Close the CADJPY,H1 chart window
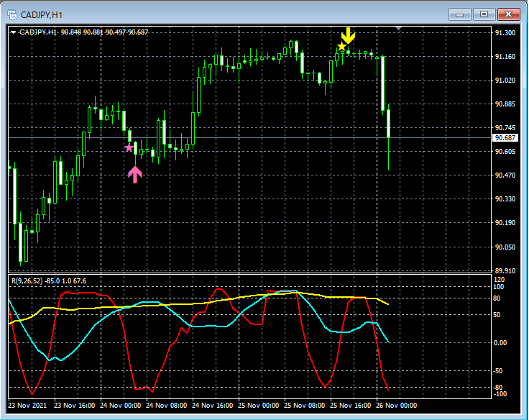The width and height of the screenshot is (529, 420). (508, 14)
